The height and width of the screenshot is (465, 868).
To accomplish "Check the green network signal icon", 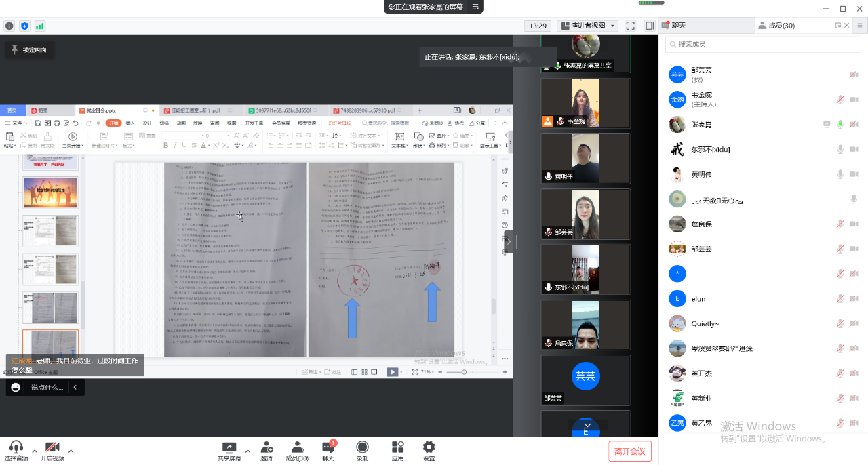I will click(40, 26).
